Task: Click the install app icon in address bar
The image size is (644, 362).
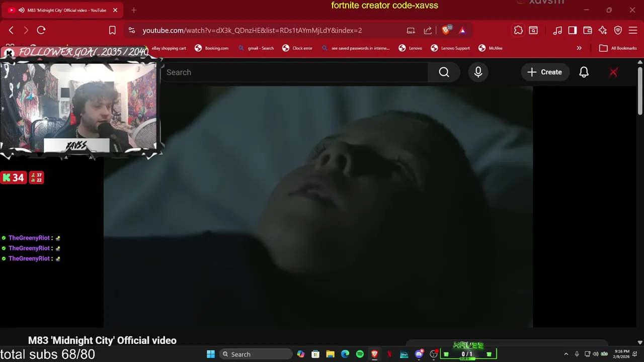Action: (x=411, y=30)
